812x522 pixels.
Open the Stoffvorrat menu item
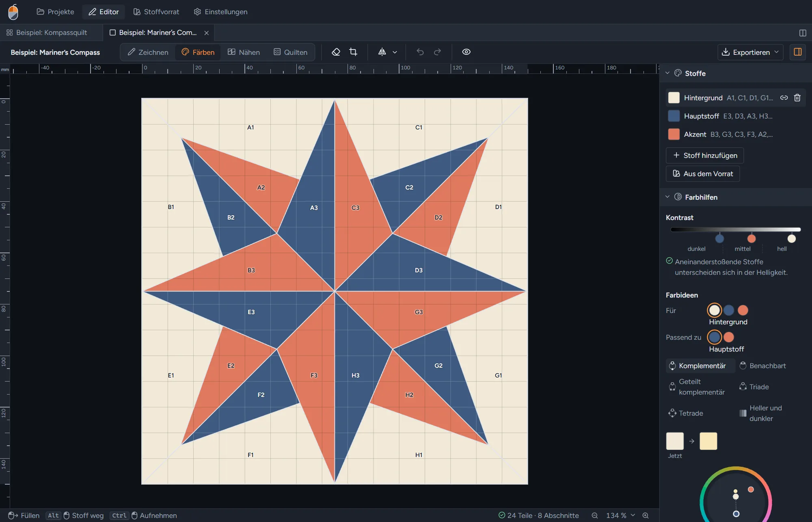point(156,12)
